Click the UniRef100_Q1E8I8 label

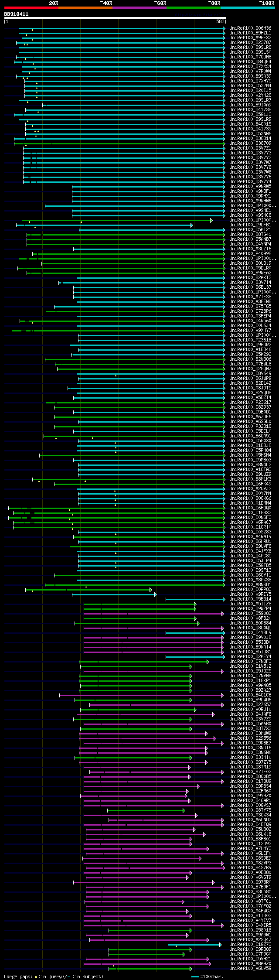click(250, 445)
